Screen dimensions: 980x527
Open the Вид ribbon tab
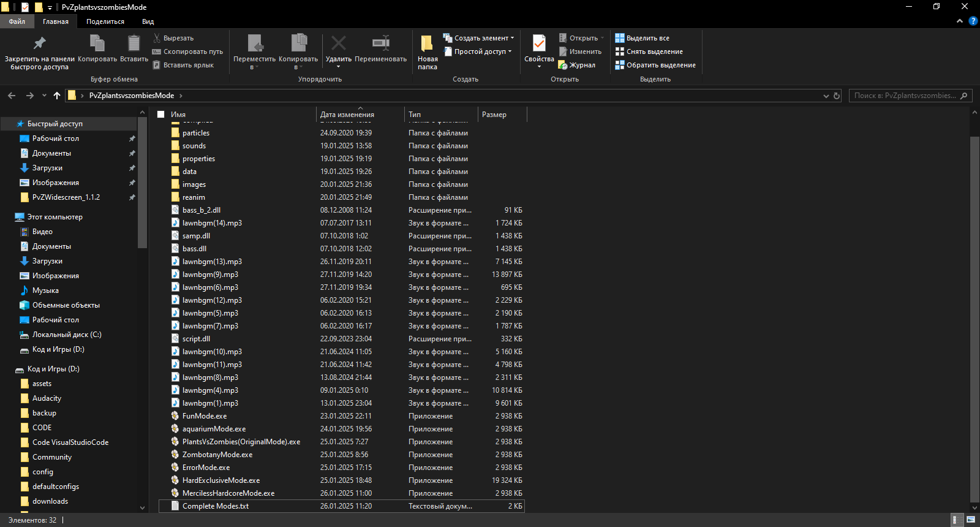pos(148,21)
